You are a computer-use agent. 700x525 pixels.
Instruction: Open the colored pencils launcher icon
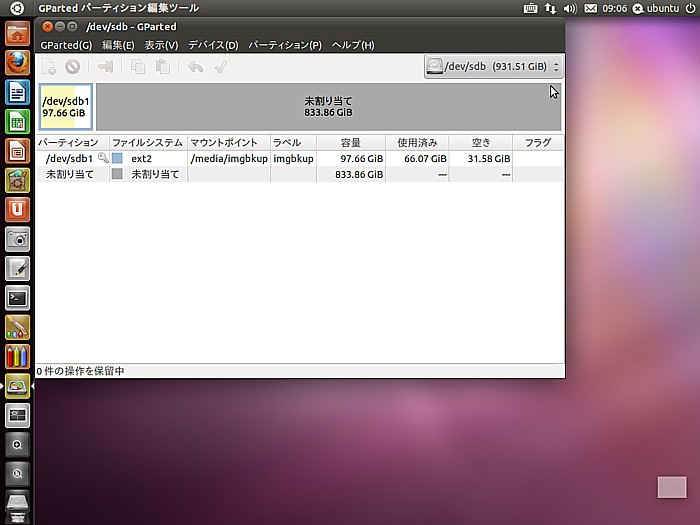(17, 357)
